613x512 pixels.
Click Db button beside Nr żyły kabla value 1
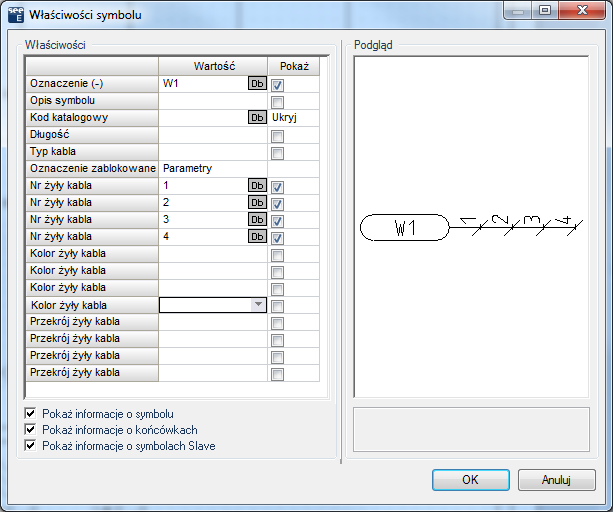click(x=257, y=186)
